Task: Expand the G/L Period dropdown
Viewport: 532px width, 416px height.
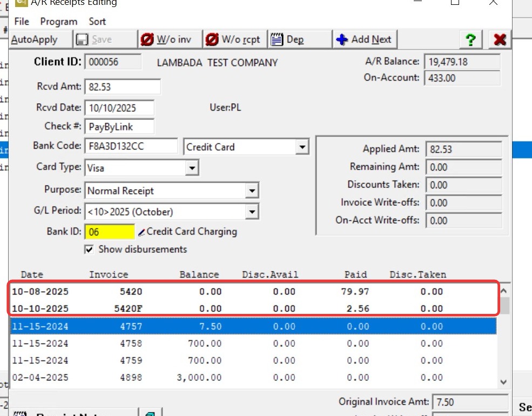Action: pyautogui.click(x=252, y=212)
